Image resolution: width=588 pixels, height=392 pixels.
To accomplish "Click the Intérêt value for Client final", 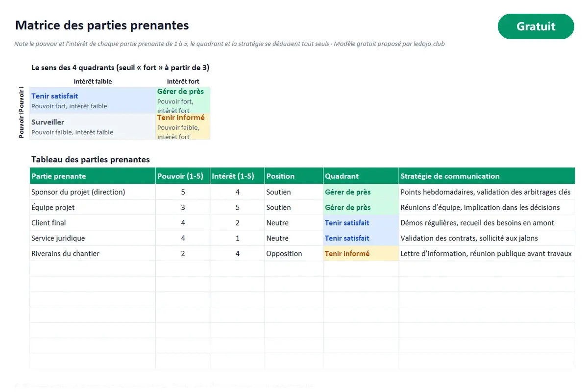I will pyautogui.click(x=237, y=223).
